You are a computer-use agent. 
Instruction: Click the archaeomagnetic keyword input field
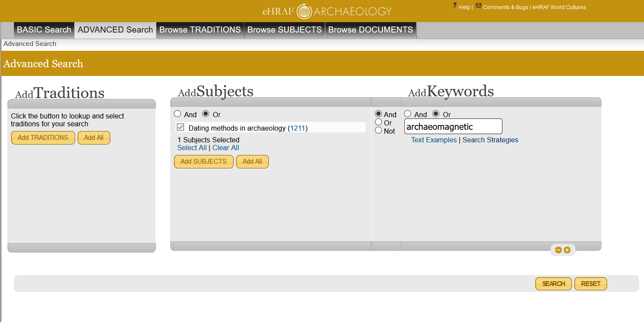click(453, 126)
